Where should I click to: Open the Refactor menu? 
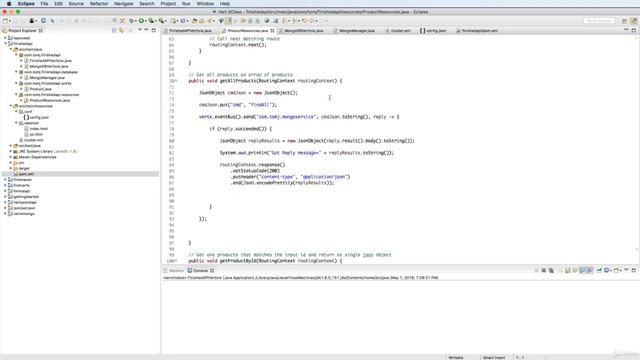coord(99,3)
